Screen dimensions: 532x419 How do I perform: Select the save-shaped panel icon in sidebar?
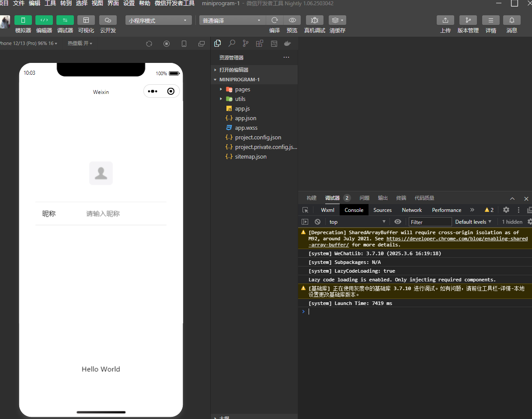pyautogui.click(x=274, y=43)
